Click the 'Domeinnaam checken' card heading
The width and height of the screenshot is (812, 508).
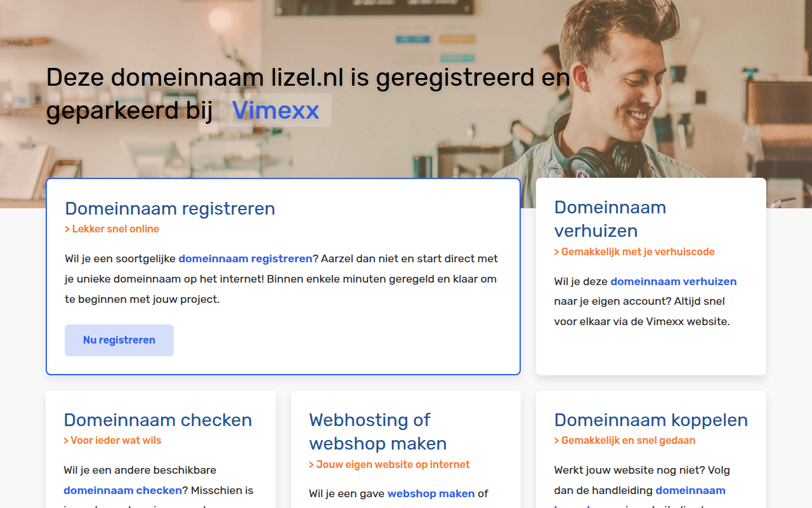[x=158, y=420]
